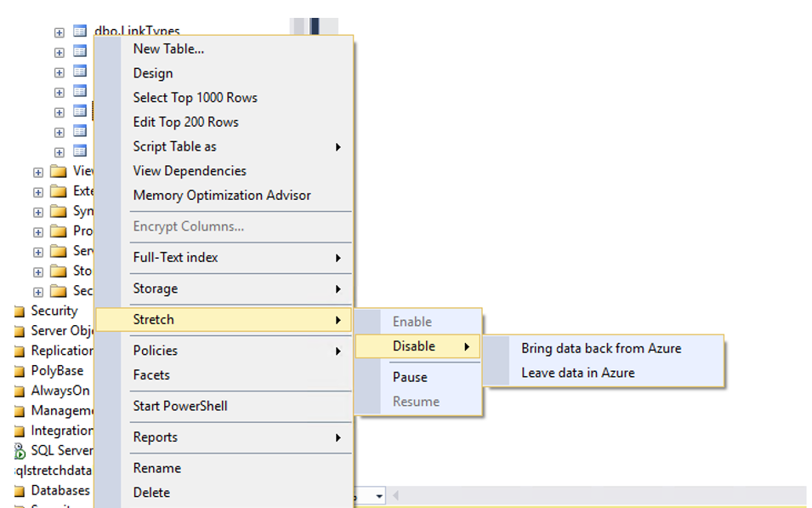Expand the Views folder plus box
The height and width of the screenshot is (508, 812).
(x=38, y=172)
